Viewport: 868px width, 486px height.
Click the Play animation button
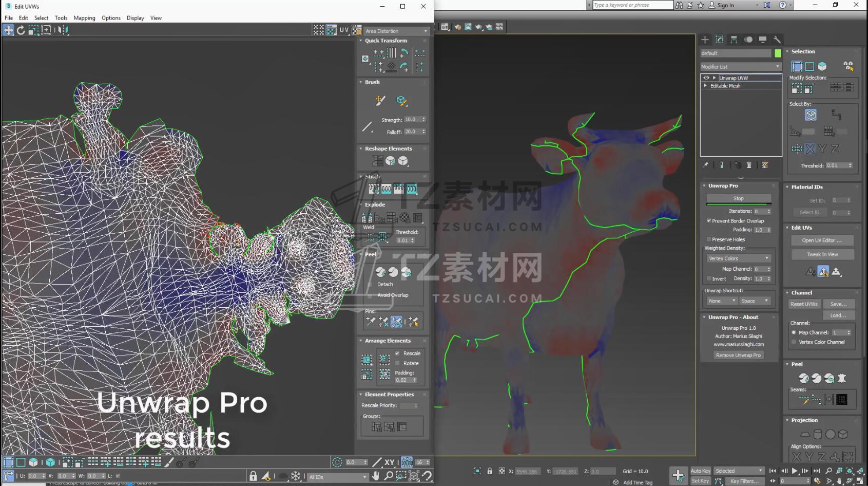795,471
